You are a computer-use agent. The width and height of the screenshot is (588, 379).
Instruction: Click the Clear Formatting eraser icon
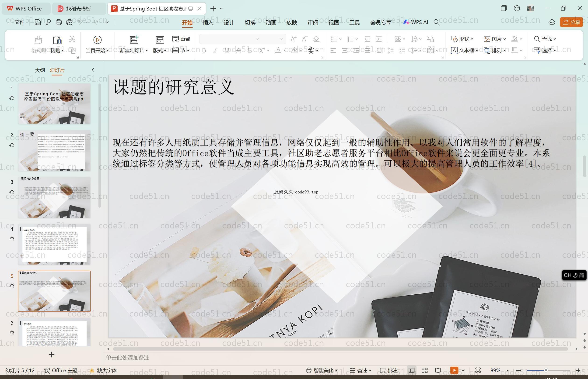316,39
